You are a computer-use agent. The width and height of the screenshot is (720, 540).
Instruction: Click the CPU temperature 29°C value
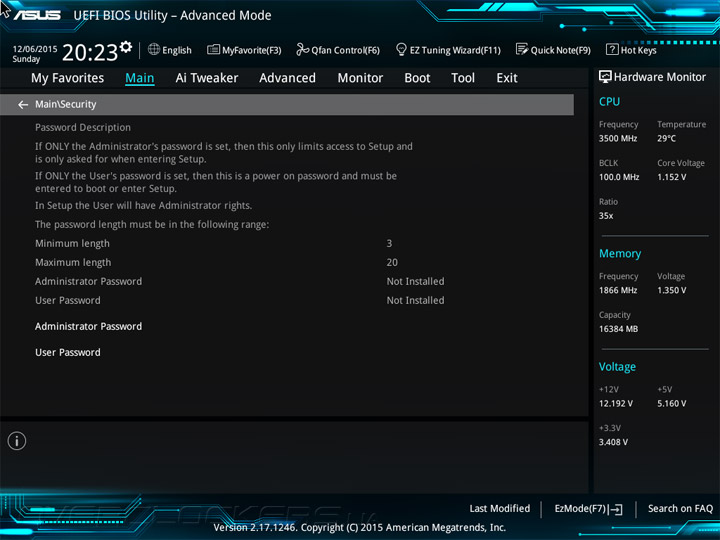666,138
